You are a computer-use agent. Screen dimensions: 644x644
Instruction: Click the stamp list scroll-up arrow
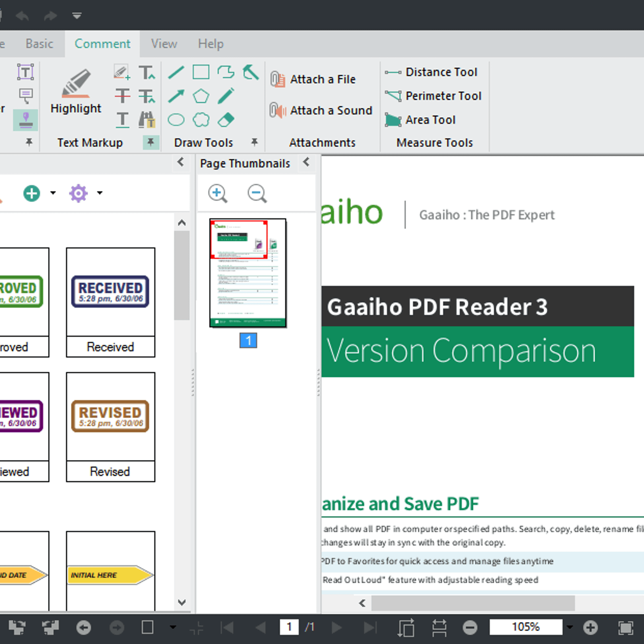pyautogui.click(x=182, y=223)
